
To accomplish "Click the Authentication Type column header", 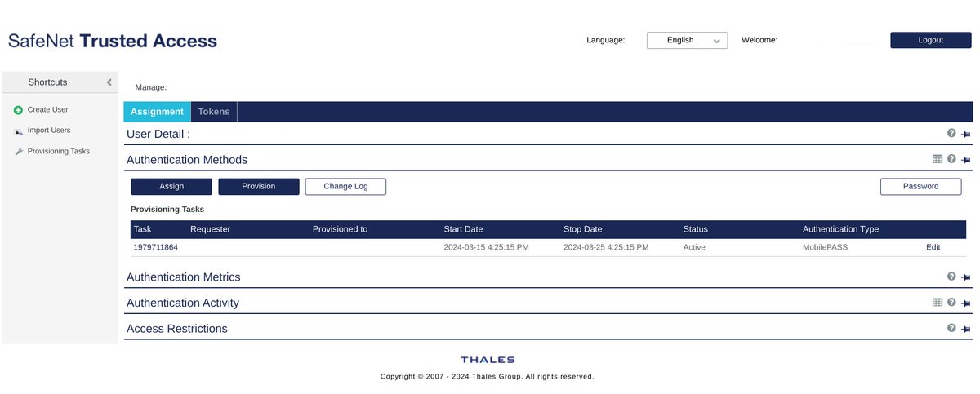I will tap(841, 229).
